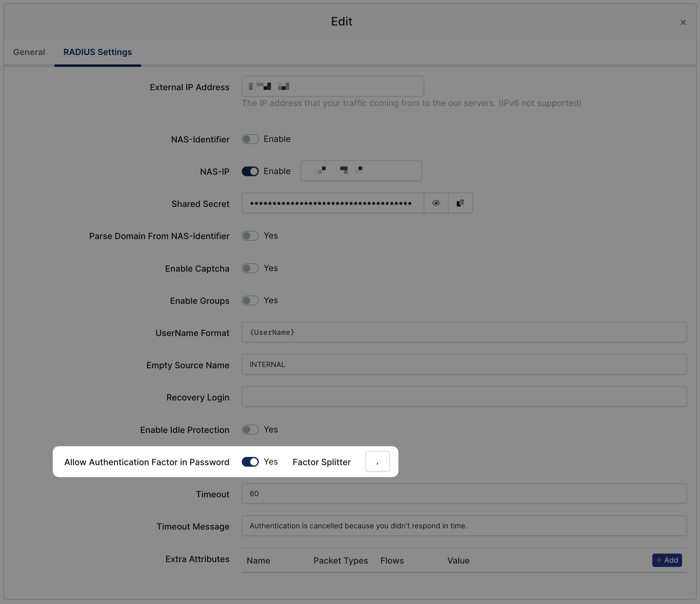
Task: Reveal shared secret with eye icon
Action: (x=436, y=203)
